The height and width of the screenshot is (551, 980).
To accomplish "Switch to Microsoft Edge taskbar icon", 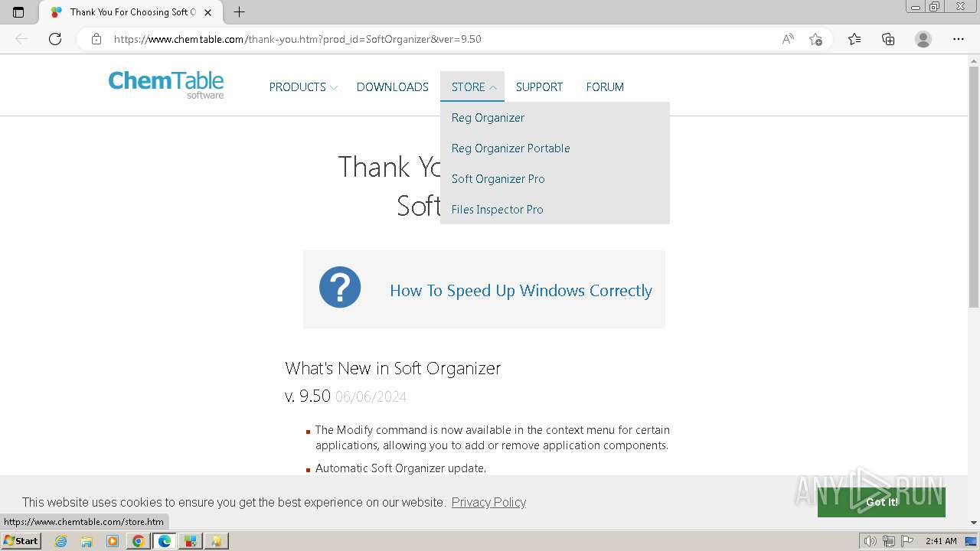I will (165, 541).
